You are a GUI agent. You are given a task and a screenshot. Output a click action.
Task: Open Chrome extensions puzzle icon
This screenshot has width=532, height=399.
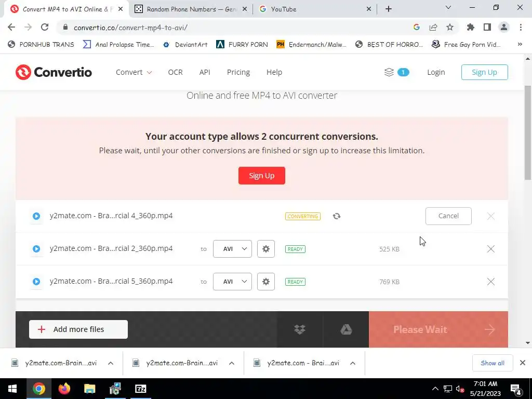[470, 27]
